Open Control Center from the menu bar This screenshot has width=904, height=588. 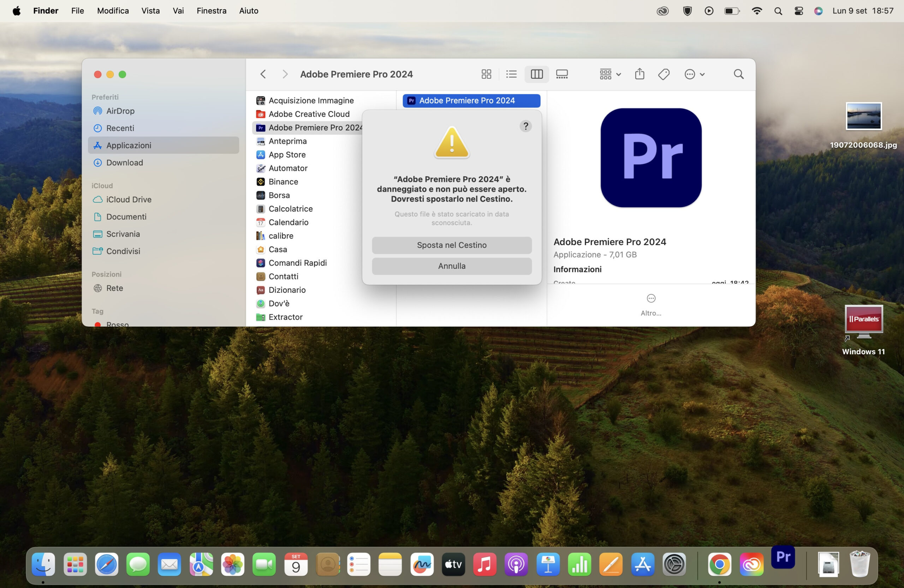tap(798, 11)
